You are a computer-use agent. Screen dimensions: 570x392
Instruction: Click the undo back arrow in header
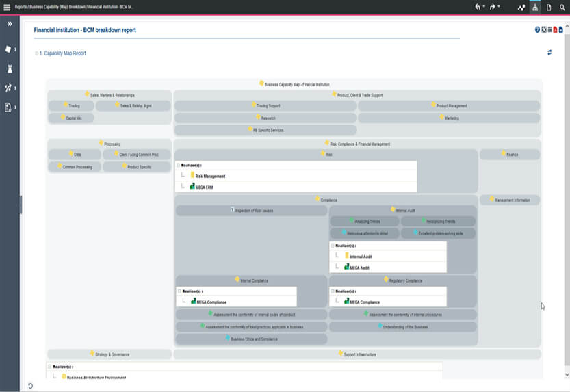click(478, 7)
